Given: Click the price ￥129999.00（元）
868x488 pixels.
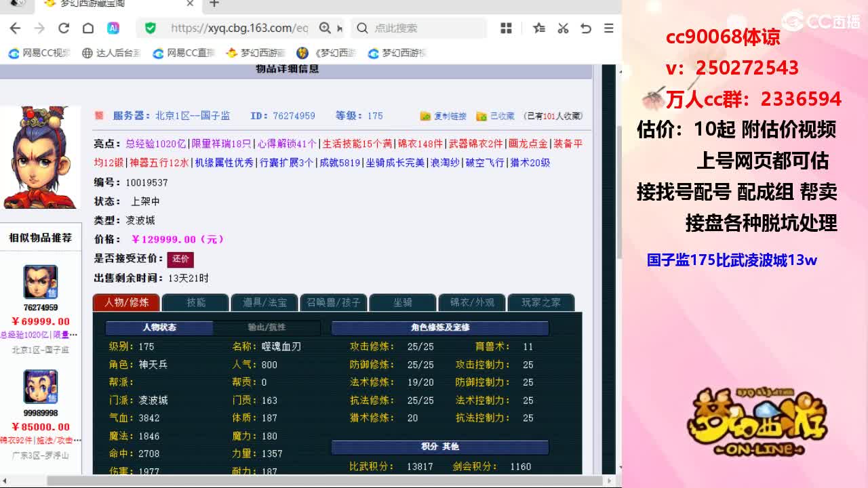Looking at the screenshot, I should coord(177,239).
